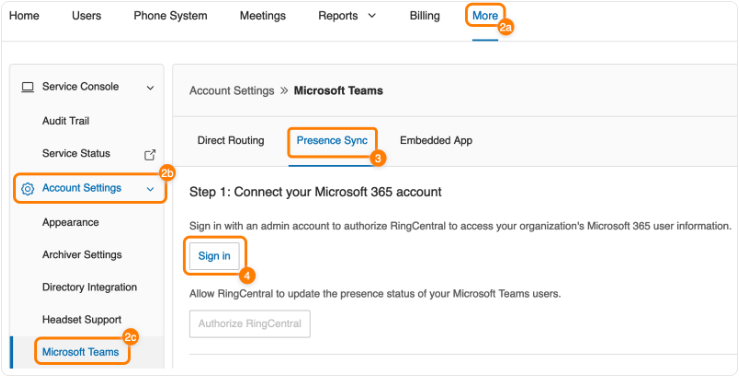Click the Authorize RingCentral button
This screenshot has width=739, height=378.
(250, 324)
